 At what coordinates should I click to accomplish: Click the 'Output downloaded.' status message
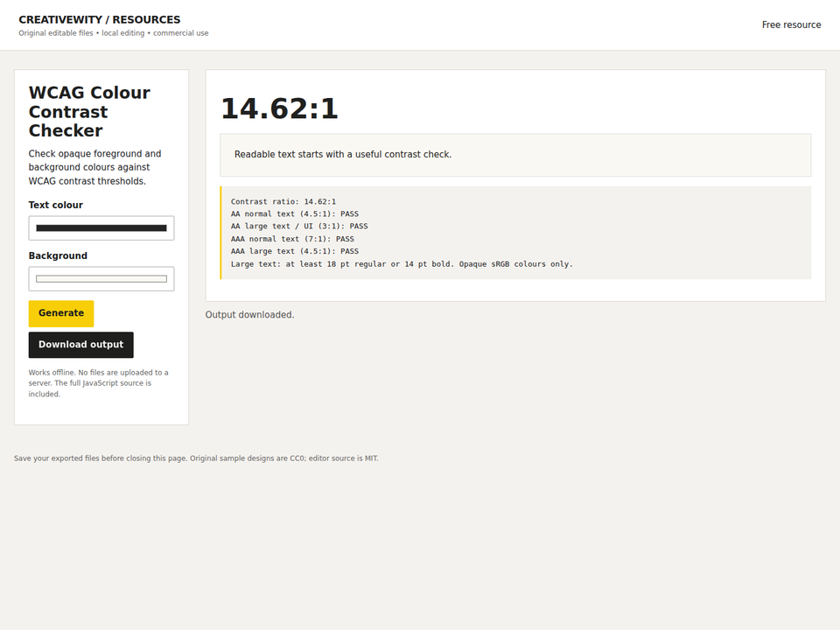click(249, 315)
